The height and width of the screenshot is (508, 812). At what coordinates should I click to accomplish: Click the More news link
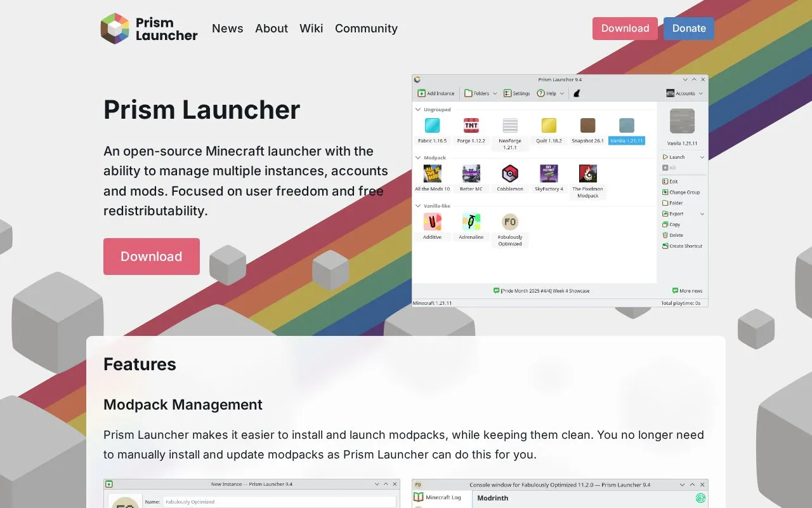pyautogui.click(x=688, y=291)
